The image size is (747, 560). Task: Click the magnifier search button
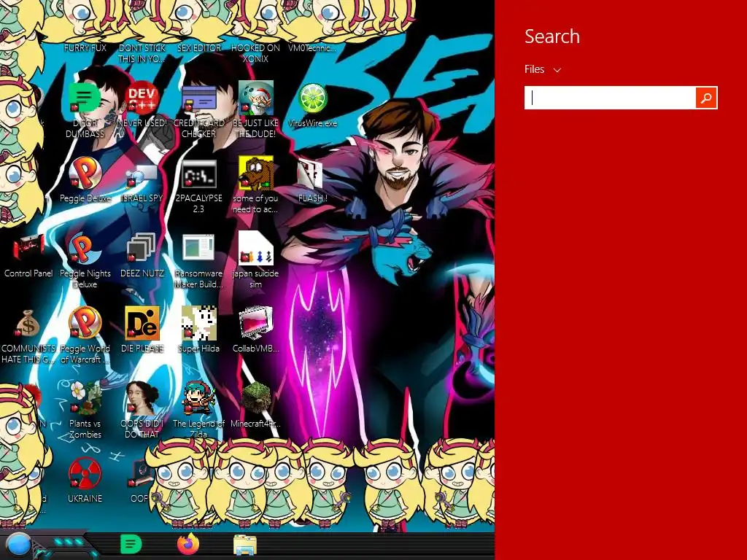point(706,98)
